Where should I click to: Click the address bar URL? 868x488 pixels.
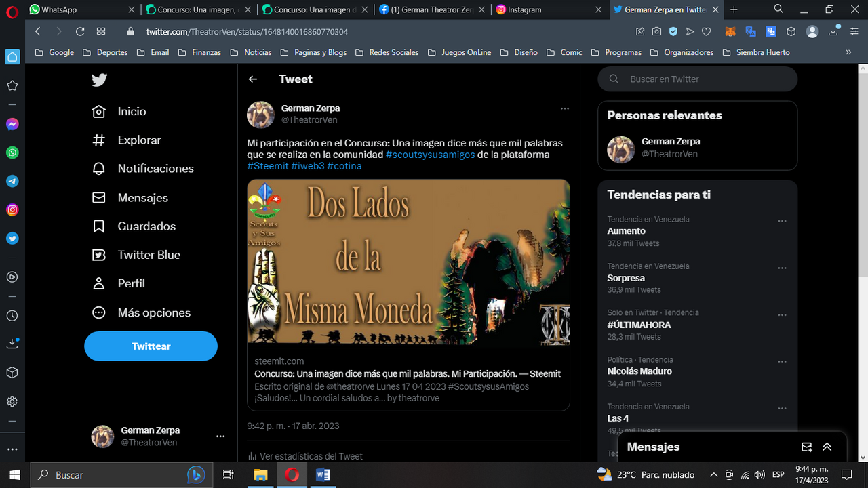point(247,32)
